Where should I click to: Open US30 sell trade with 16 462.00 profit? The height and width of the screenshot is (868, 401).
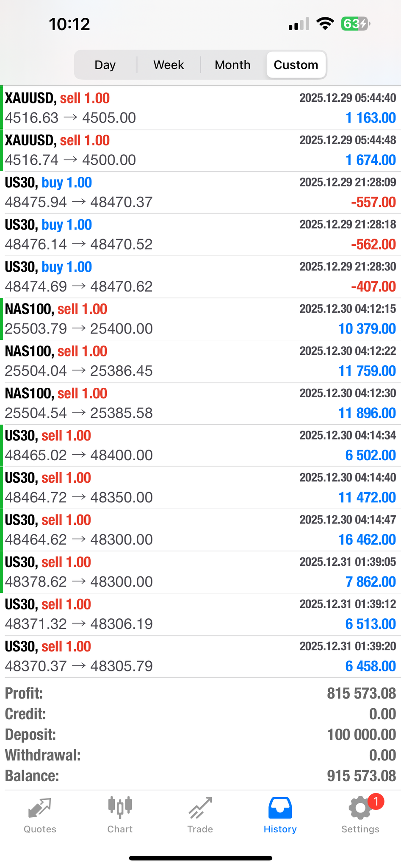point(200,530)
